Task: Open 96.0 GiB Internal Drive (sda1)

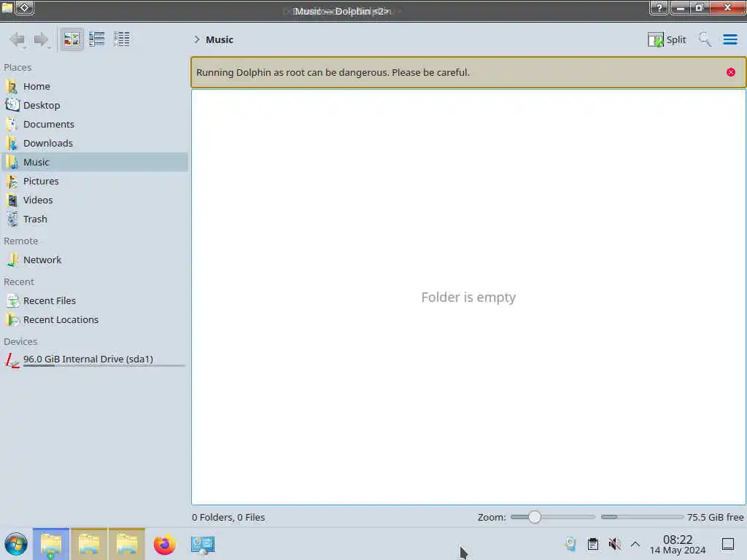Action: click(x=95, y=360)
